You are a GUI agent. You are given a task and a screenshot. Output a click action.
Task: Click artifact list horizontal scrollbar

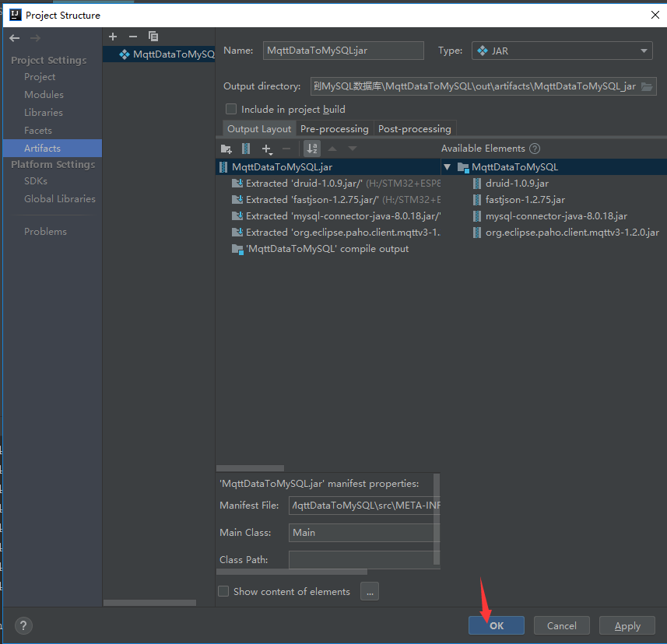[x=149, y=603]
